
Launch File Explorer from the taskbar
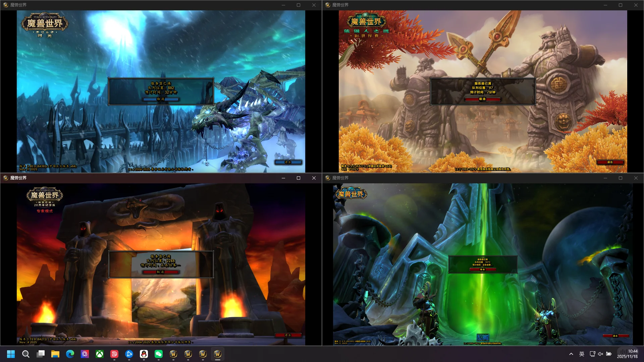[55, 354]
